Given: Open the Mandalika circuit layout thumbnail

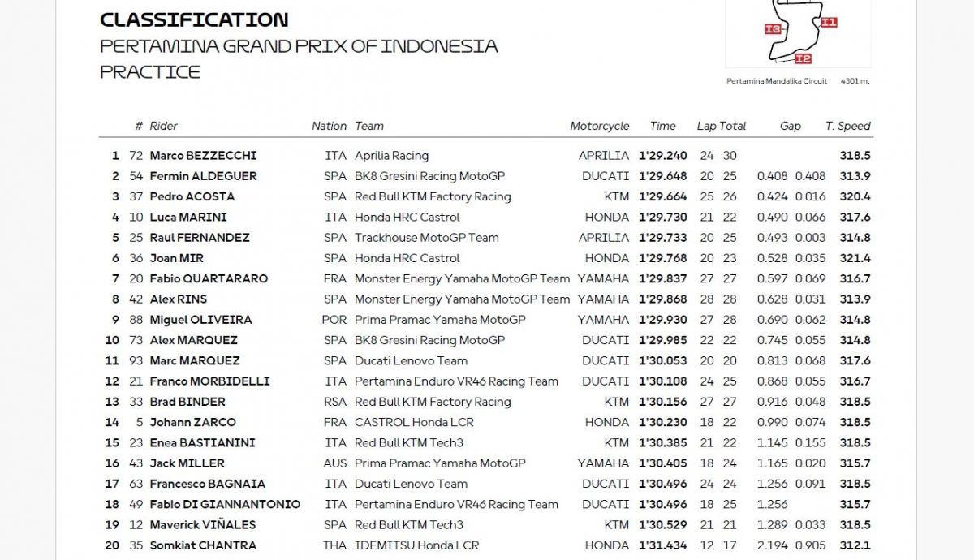Looking at the screenshot, I should [x=798, y=32].
